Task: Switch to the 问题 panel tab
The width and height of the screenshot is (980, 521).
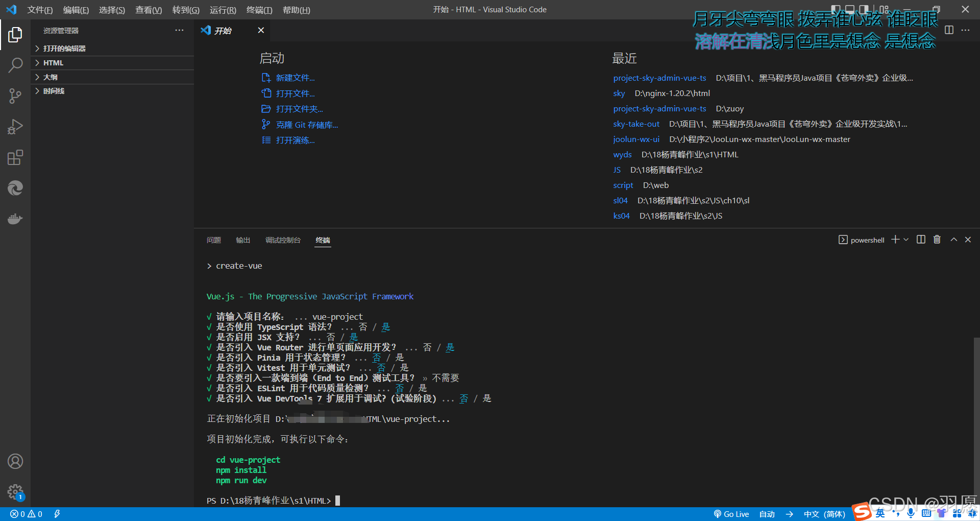Action: 214,240
